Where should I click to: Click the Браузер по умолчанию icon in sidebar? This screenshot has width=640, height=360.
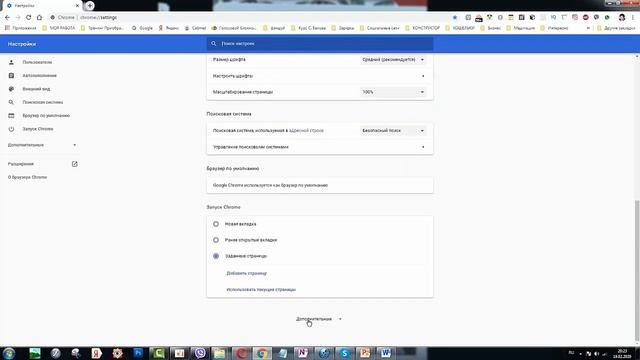click(x=11, y=116)
